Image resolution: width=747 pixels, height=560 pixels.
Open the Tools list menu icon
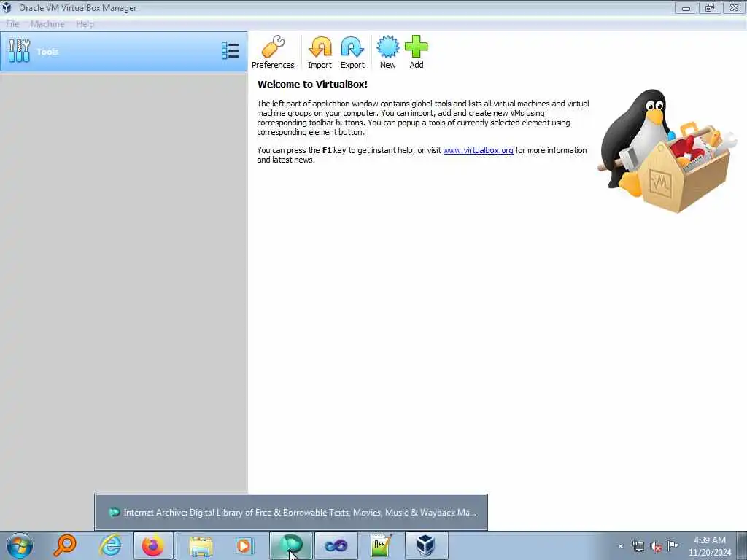pos(231,51)
